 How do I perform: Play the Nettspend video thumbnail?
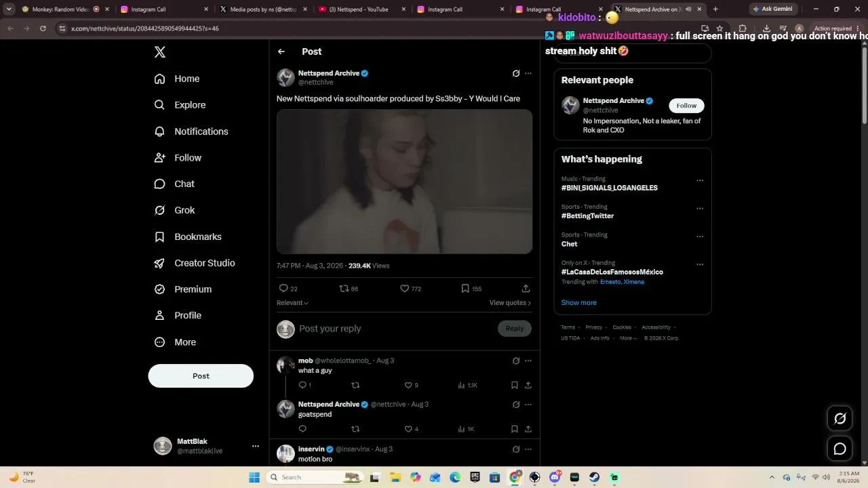coord(404,182)
